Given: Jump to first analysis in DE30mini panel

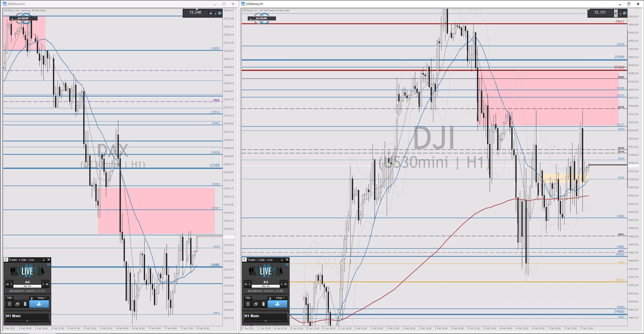Looking at the screenshot, I should coord(7,284).
